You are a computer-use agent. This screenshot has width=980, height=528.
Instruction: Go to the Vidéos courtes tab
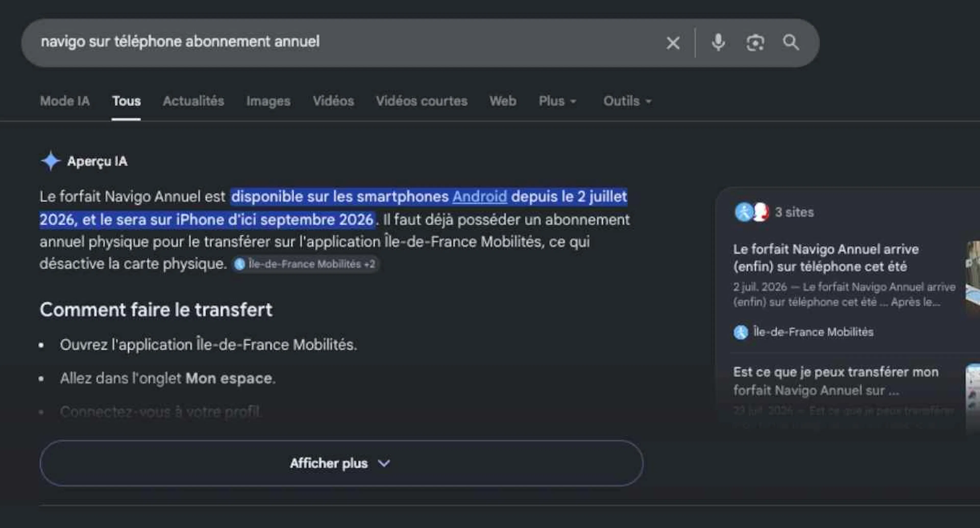[422, 101]
